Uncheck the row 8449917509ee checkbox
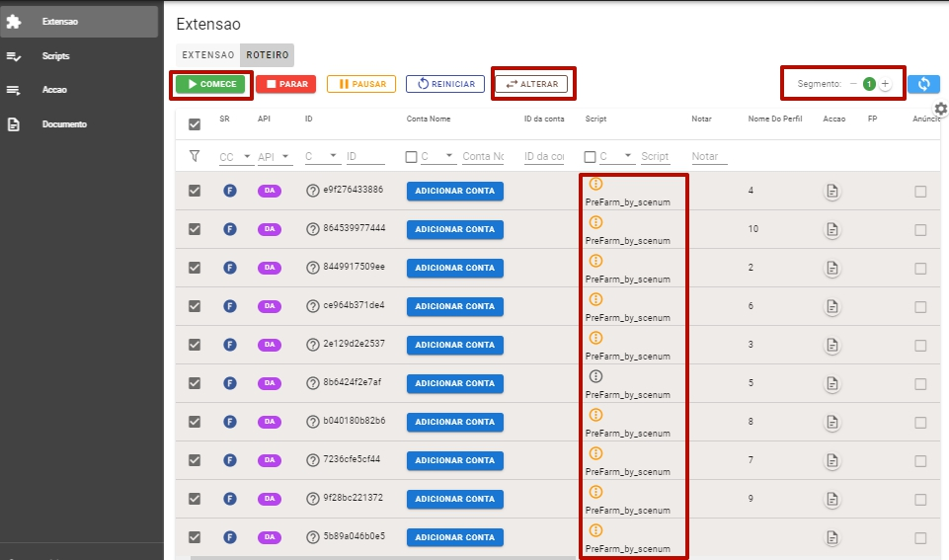This screenshot has height=560, width=949. tap(195, 268)
